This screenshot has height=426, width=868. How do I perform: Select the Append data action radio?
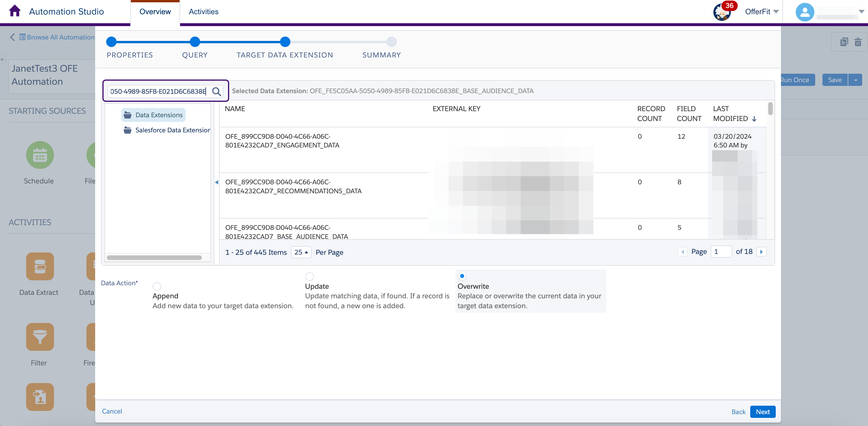[x=157, y=286]
